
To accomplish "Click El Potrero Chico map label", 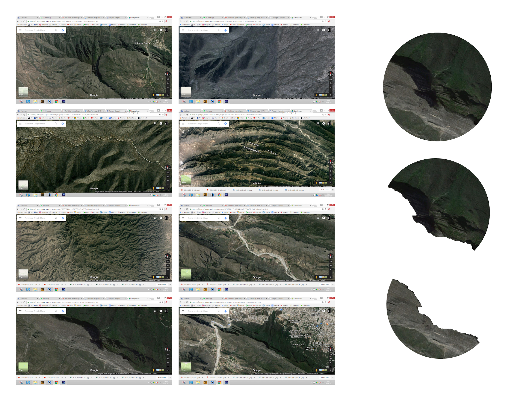I will [x=142, y=43].
